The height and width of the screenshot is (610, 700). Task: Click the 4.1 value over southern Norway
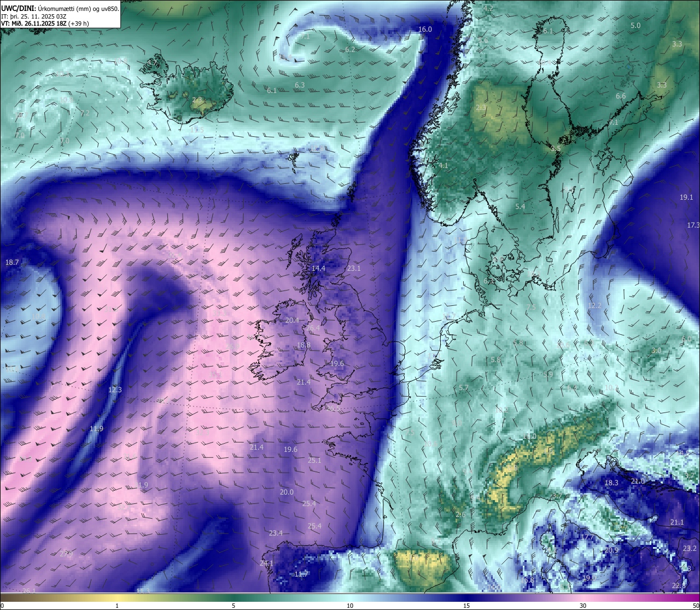click(x=444, y=166)
